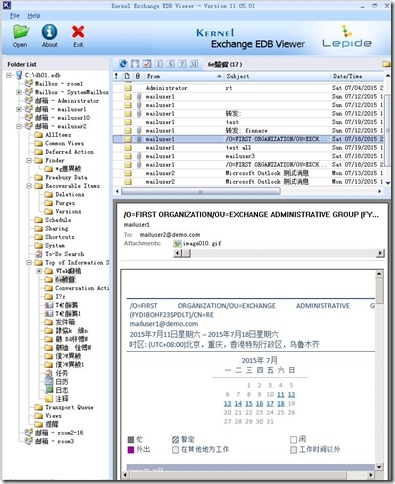This screenshot has width=395, height=484.
Task: Open message with subject '转发: finnace'
Action: [x=248, y=131]
